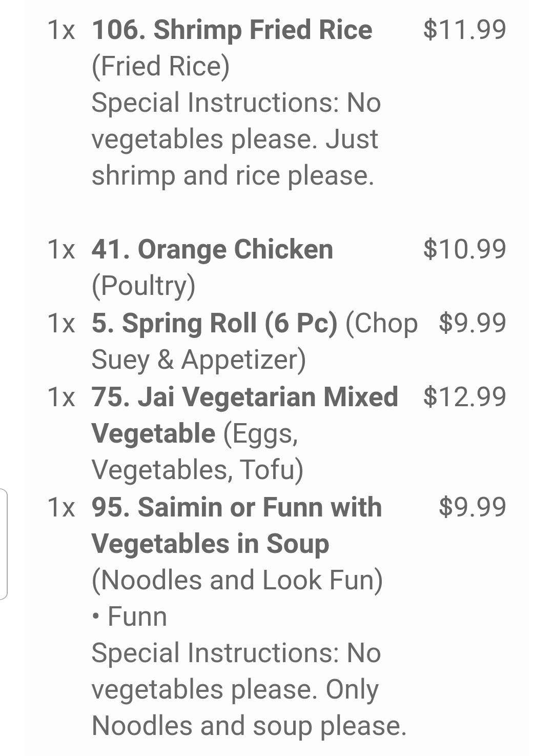Open the 41. Orange Chicken item
The height and width of the screenshot is (756, 553).
(212, 249)
